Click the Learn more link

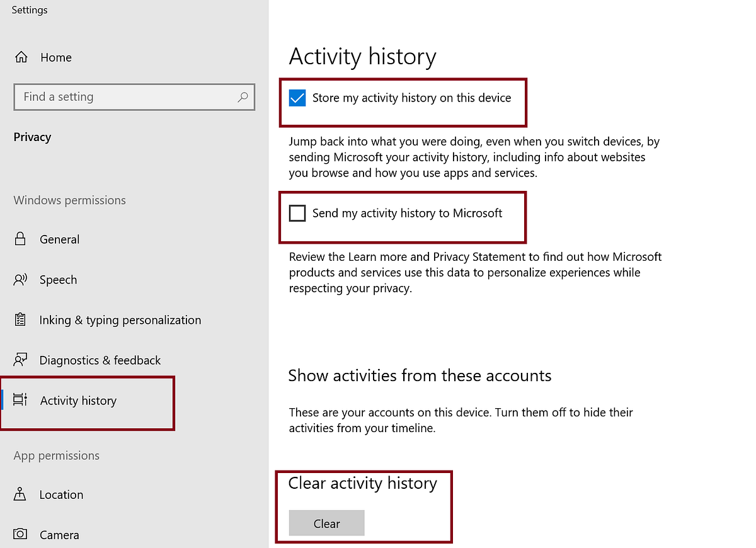pos(380,256)
